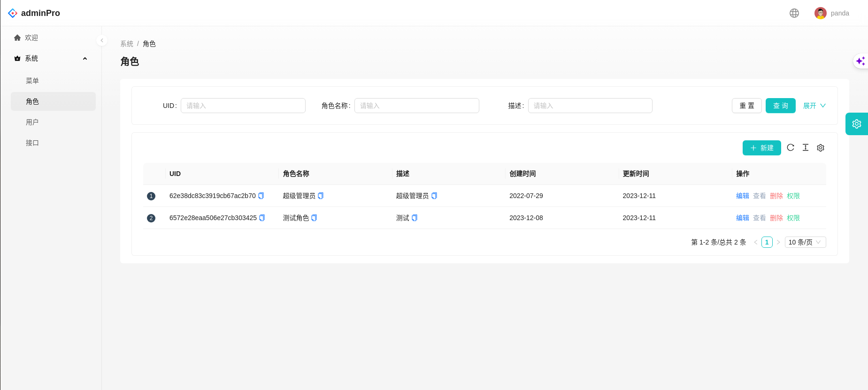Click the 新建 button
Image resolution: width=868 pixels, height=390 pixels.
click(762, 148)
